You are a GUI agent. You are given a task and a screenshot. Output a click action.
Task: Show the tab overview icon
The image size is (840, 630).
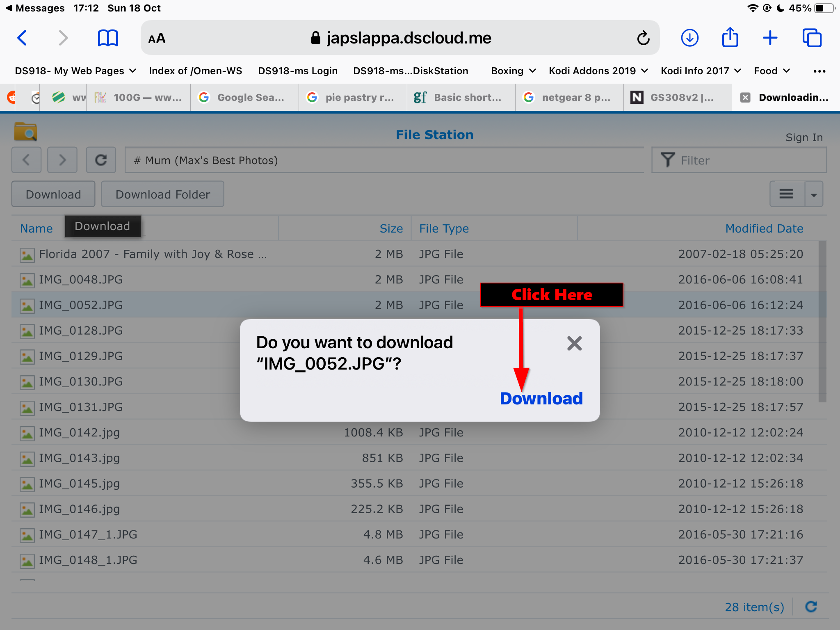click(812, 38)
